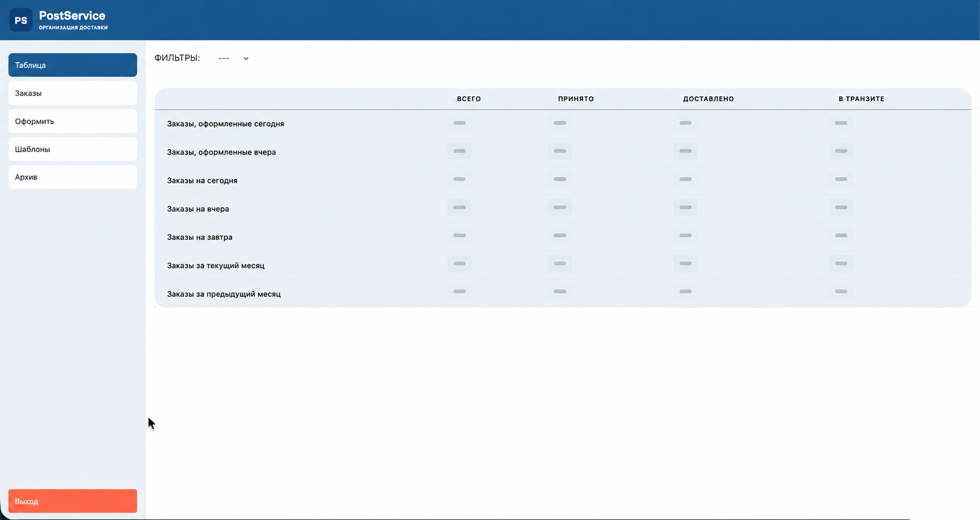This screenshot has width=980, height=520.
Task: Click В транзите value for 'Заказы на сегодня'
Action: [841, 179]
